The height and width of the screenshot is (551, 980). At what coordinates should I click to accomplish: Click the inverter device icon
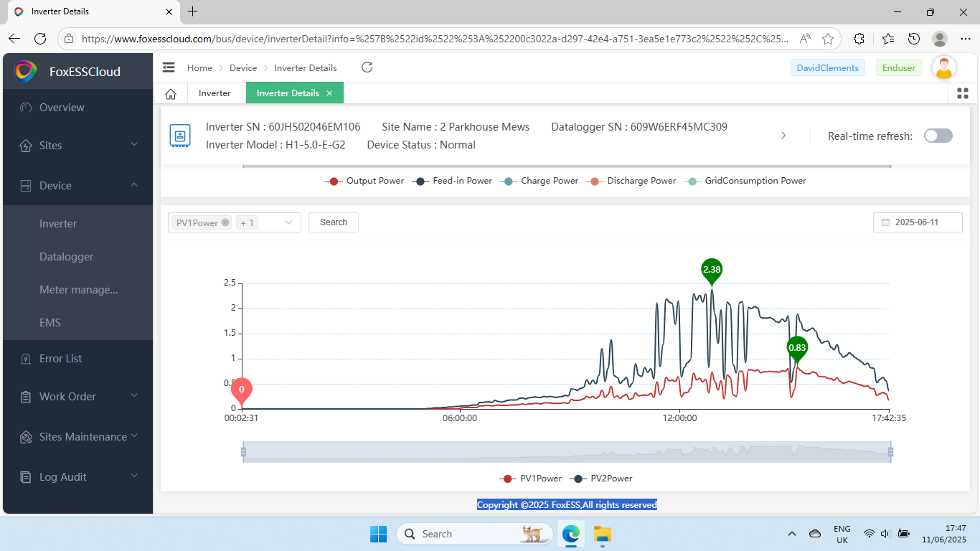tap(179, 136)
